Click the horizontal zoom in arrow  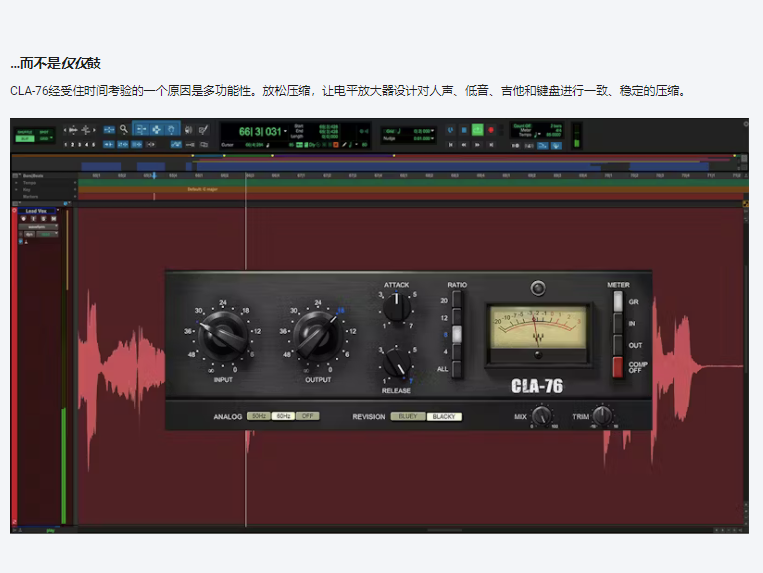click(x=94, y=130)
